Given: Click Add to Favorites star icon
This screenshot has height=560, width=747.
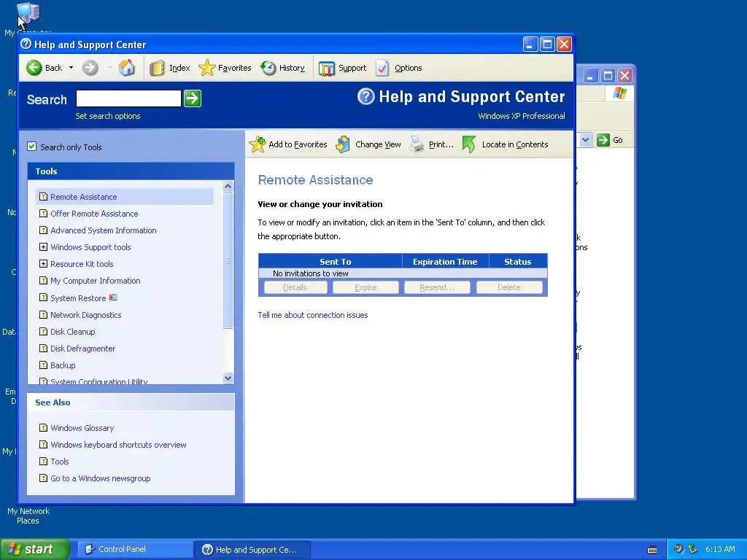Looking at the screenshot, I should click(x=258, y=144).
